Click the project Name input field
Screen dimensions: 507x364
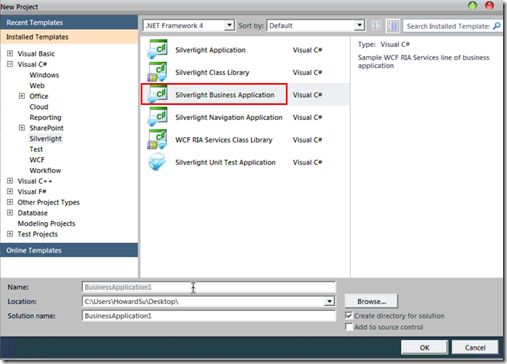[x=209, y=287]
